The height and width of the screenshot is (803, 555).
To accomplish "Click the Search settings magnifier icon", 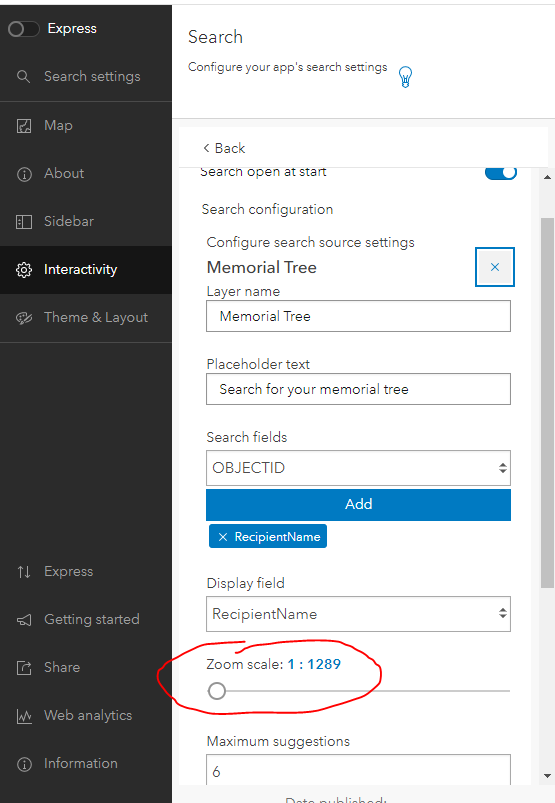I will tap(24, 77).
